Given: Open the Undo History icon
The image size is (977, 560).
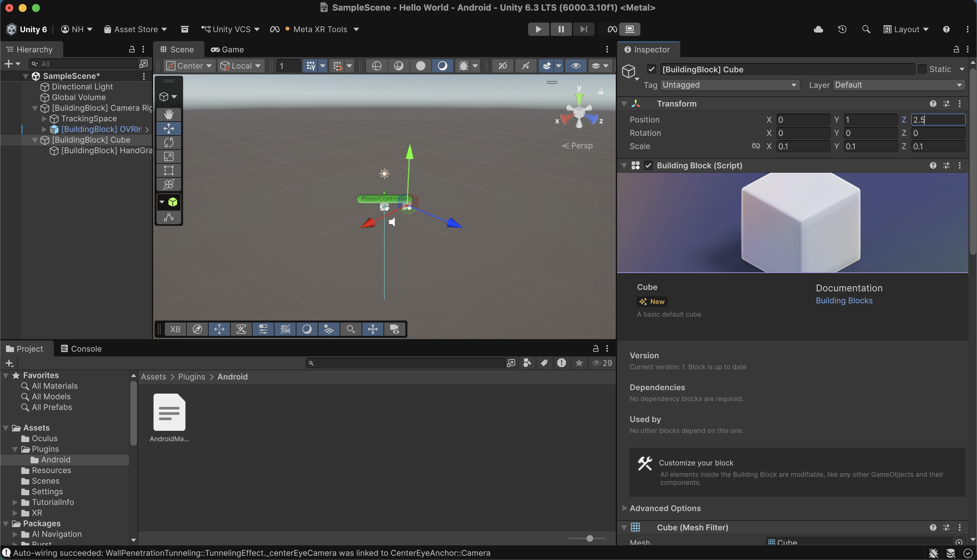Looking at the screenshot, I should (842, 29).
